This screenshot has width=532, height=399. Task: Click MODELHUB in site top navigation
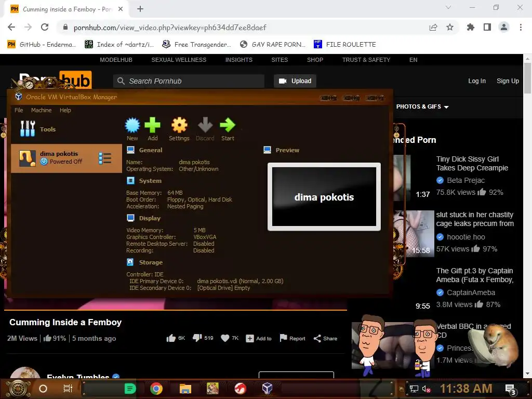coord(116,60)
